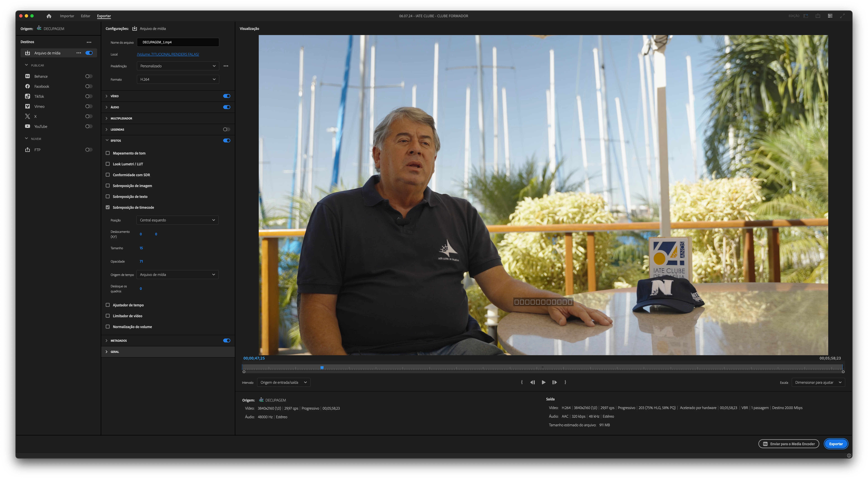Open the Local output path link
Viewport: 868px width, 479px height.
(168, 54)
